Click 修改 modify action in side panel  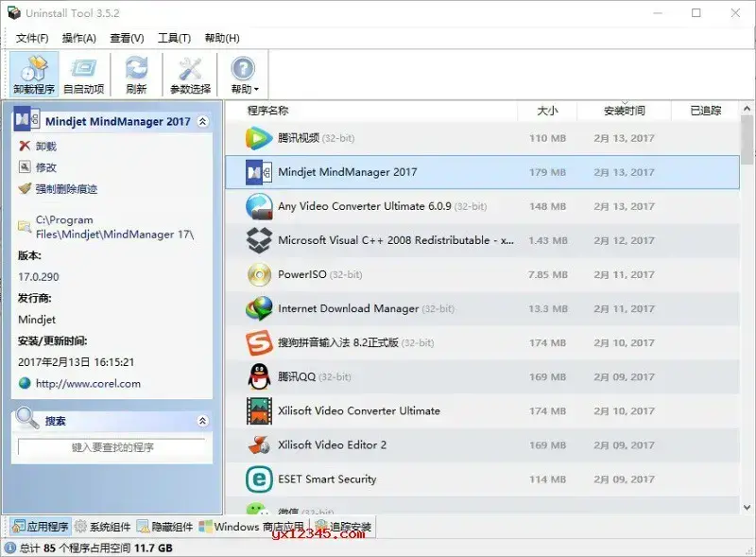[46, 167]
